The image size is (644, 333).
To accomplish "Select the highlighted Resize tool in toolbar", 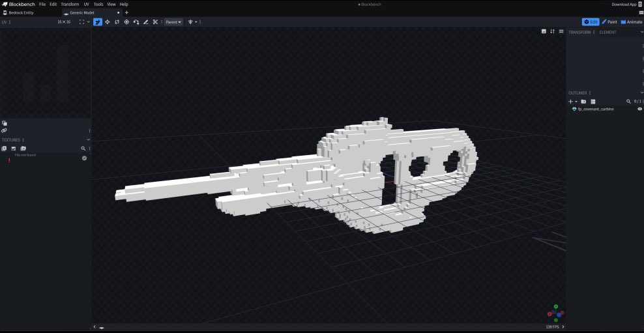I will coord(98,22).
